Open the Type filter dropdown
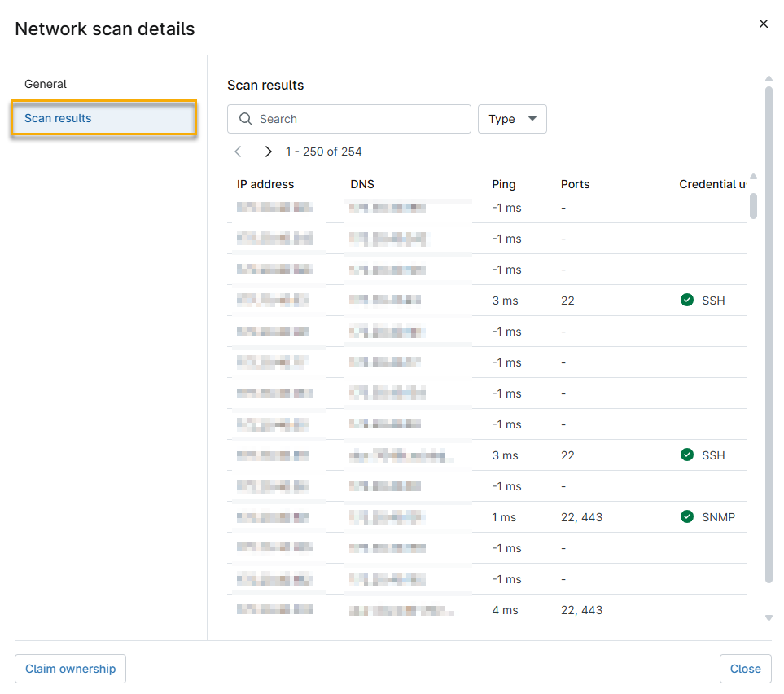Screen dimensions: 784x694 [x=512, y=119]
